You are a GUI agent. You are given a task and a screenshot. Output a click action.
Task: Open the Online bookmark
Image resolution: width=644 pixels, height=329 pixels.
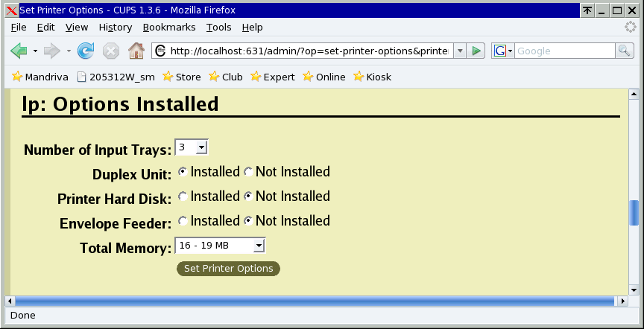[323, 77]
